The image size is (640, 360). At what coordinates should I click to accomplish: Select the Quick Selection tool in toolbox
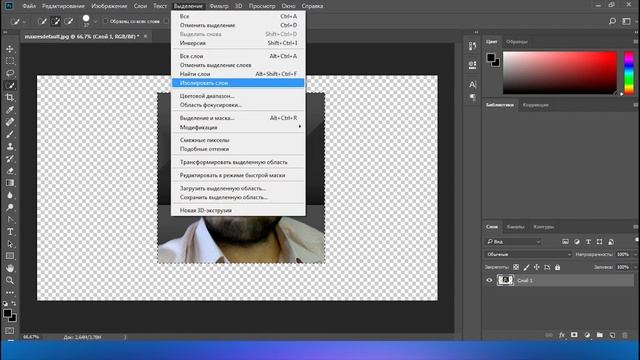point(10,85)
